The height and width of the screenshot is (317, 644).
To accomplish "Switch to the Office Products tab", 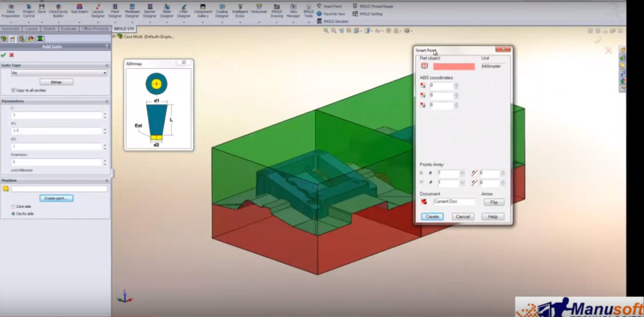I will 95,29.
